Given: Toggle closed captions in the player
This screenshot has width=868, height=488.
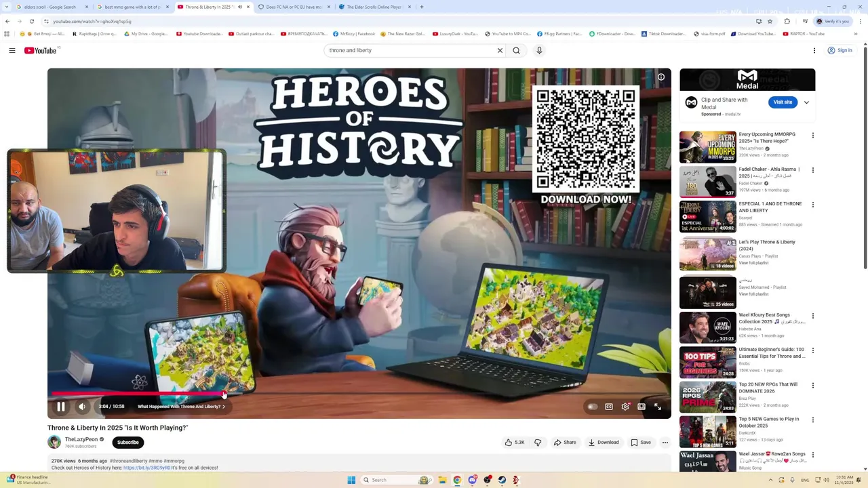Looking at the screenshot, I should 609,407.
